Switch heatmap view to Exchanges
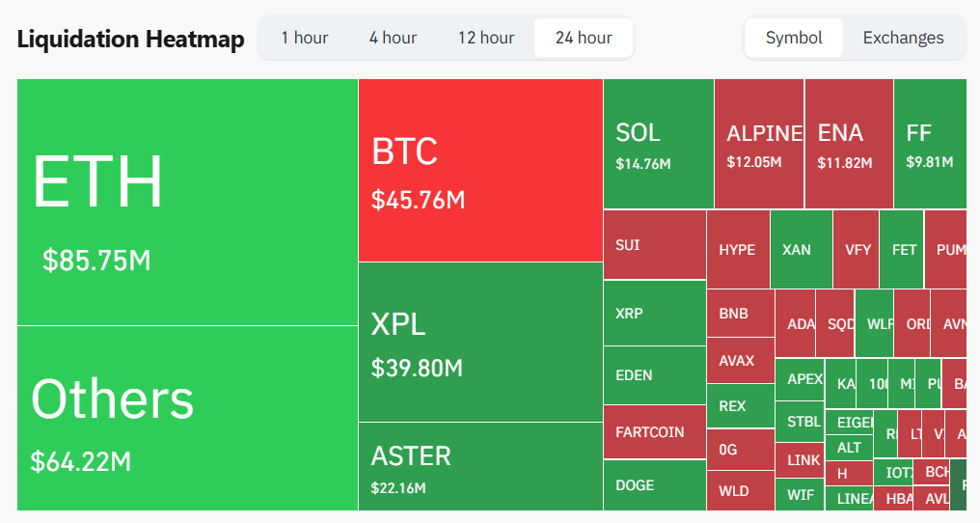The image size is (980, 523). pos(903,38)
